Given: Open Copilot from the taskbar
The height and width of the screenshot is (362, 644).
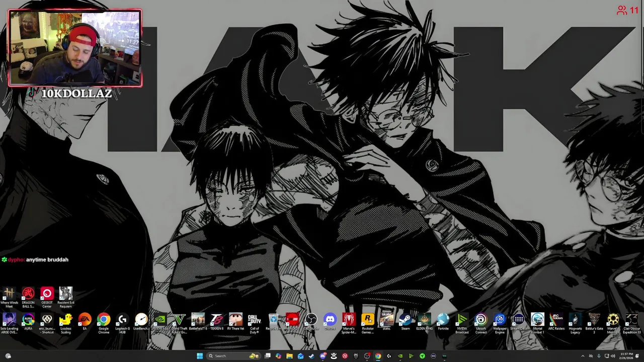Looking at the screenshot, I should click(x=278, y=356).
